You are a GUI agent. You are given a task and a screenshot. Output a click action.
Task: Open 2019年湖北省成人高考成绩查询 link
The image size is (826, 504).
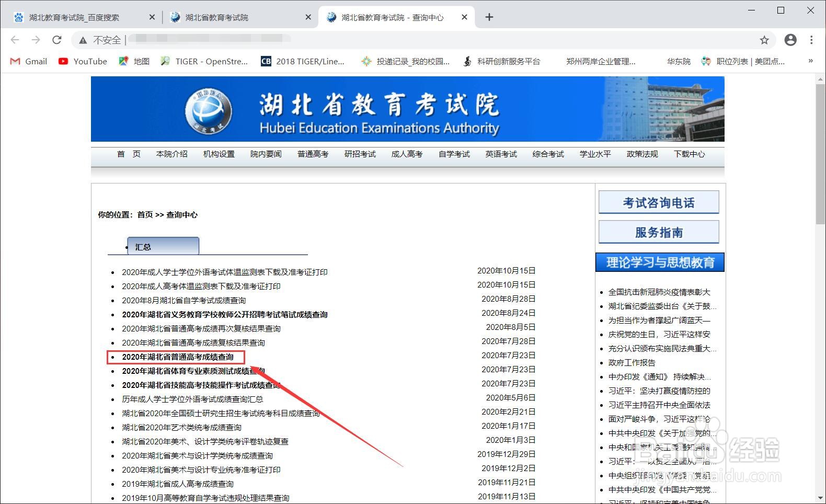(x=178, y=484)
